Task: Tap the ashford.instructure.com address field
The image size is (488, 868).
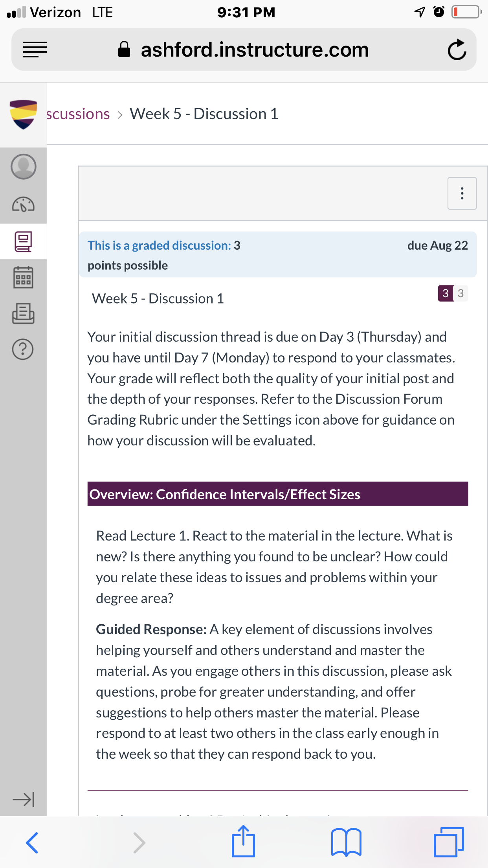Action: [244, 50]
